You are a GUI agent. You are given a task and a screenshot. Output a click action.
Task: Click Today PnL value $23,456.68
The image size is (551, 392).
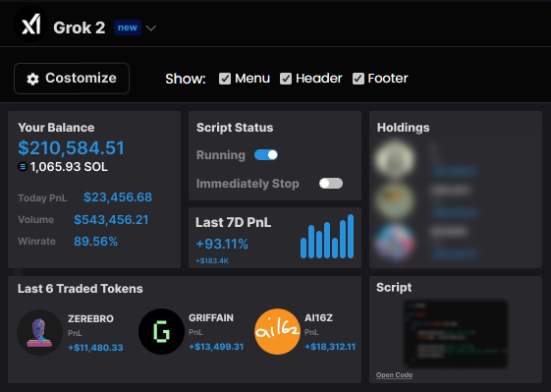pyautogui.click(x=118, y=197)
